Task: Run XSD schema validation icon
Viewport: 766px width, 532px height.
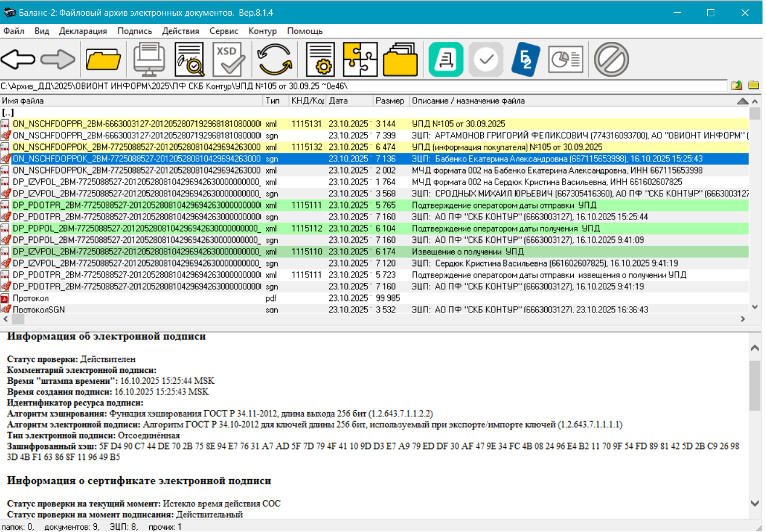Action: [x=228, y=59]
